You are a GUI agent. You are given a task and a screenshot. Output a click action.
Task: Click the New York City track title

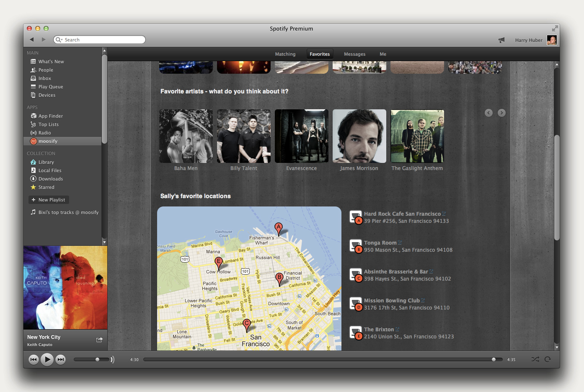click(44, 337)
